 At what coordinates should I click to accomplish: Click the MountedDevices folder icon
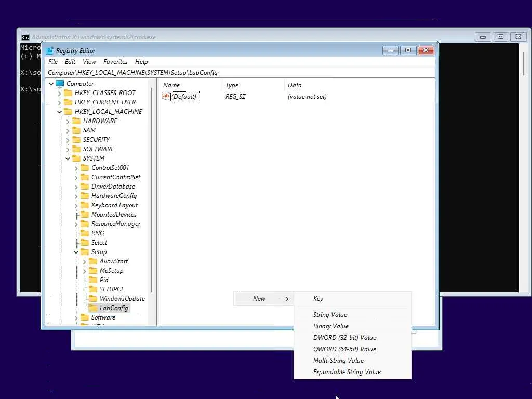pyautogui.click(x=85, y=215)
